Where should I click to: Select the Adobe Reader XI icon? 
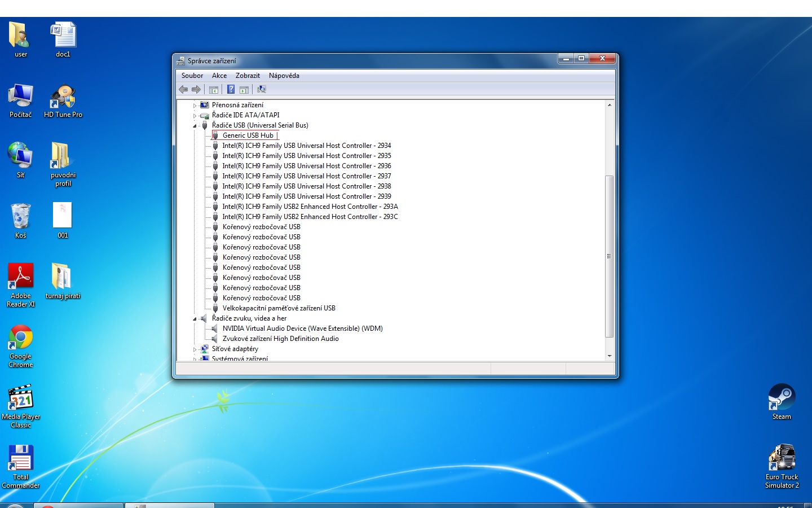point(21,277)
